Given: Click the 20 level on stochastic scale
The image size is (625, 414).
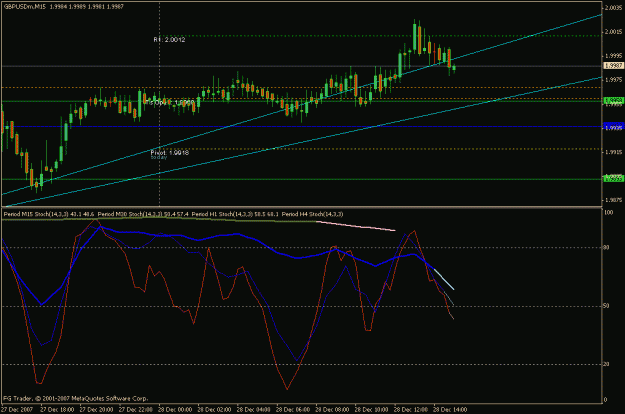Looking at the screenshot, I should coord(607,364).
